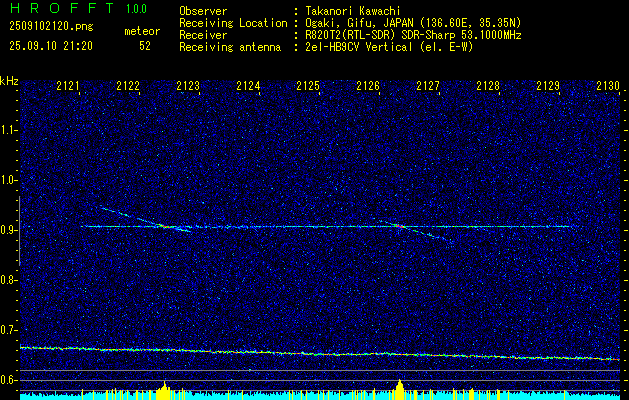Viewport: 629px width, 400px height.
Task: Click the R820T2(RTL-SDR) SDR-Sharp 53.1000MHz text
Action: pos(413,35)
